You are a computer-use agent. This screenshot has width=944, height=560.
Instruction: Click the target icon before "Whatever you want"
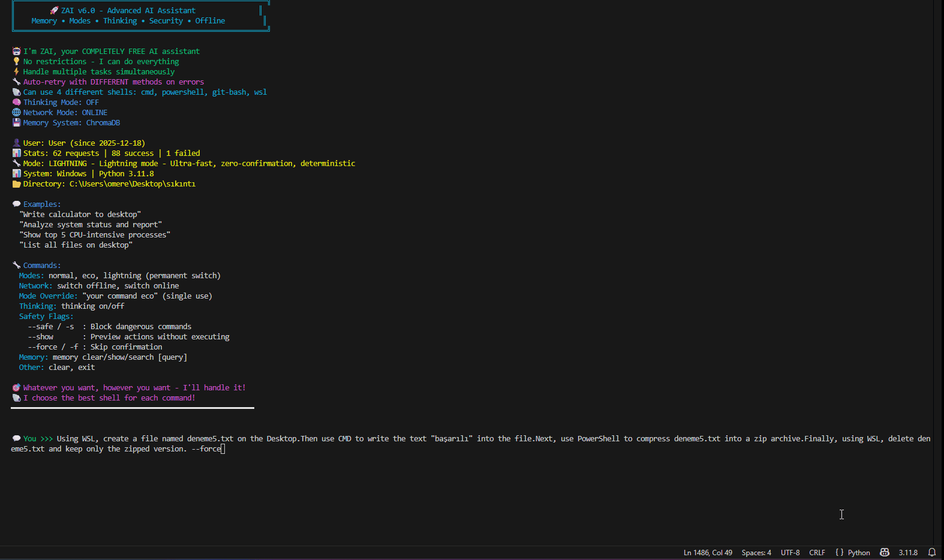16,387
